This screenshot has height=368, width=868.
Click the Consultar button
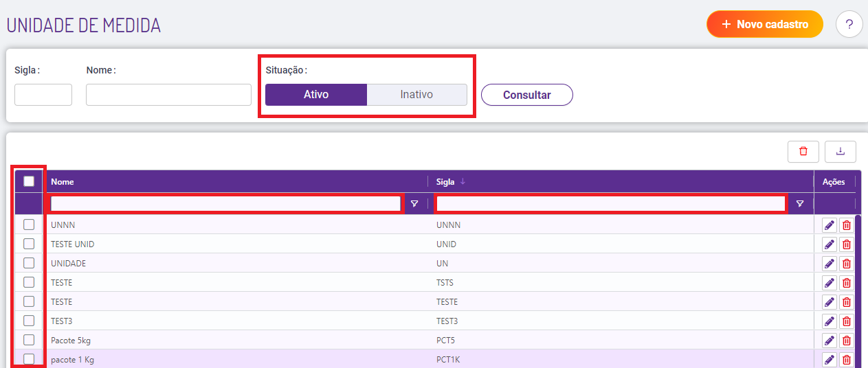tap(526, 95)
